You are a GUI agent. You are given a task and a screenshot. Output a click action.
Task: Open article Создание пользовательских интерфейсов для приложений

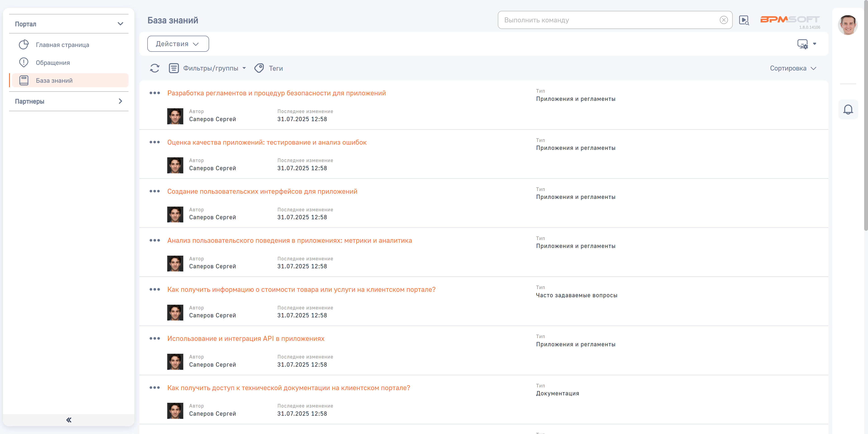tap(262, 192)
